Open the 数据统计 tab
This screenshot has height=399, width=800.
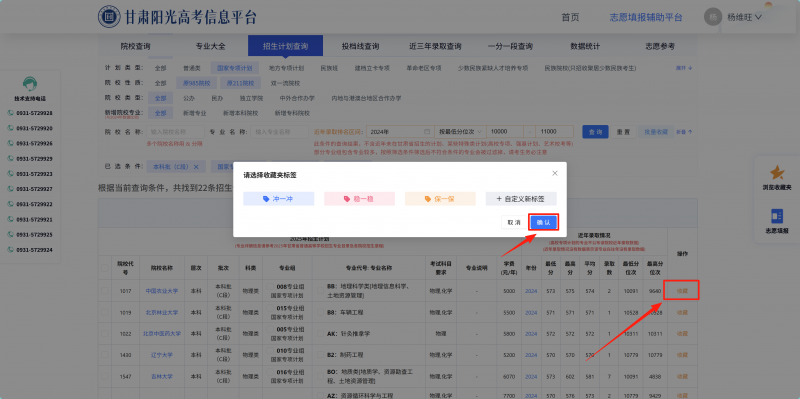[585, 46]
